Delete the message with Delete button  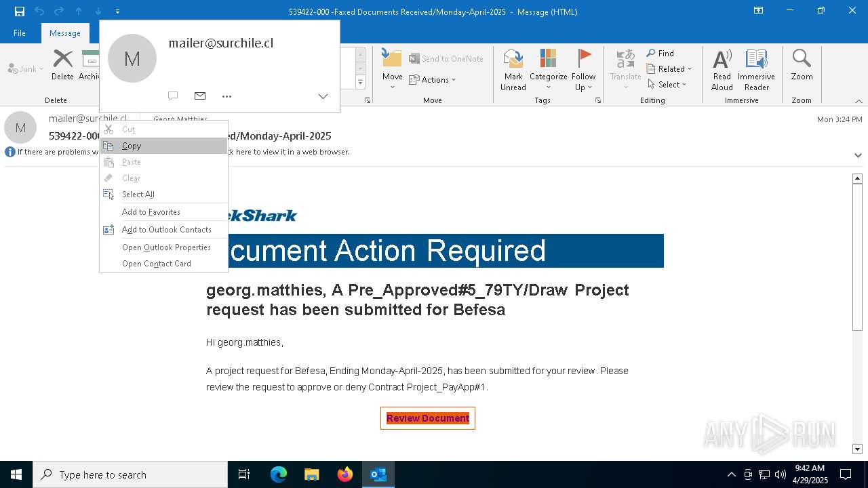62,65
